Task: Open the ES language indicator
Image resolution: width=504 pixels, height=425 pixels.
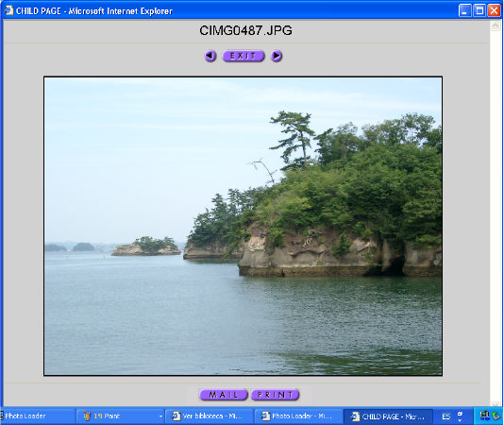Action: click(x=445, y=416)
